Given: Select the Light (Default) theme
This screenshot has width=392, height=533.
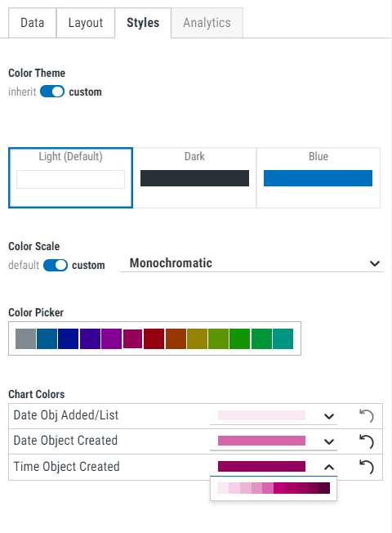Looking at the screenshot, I should 70,177.
